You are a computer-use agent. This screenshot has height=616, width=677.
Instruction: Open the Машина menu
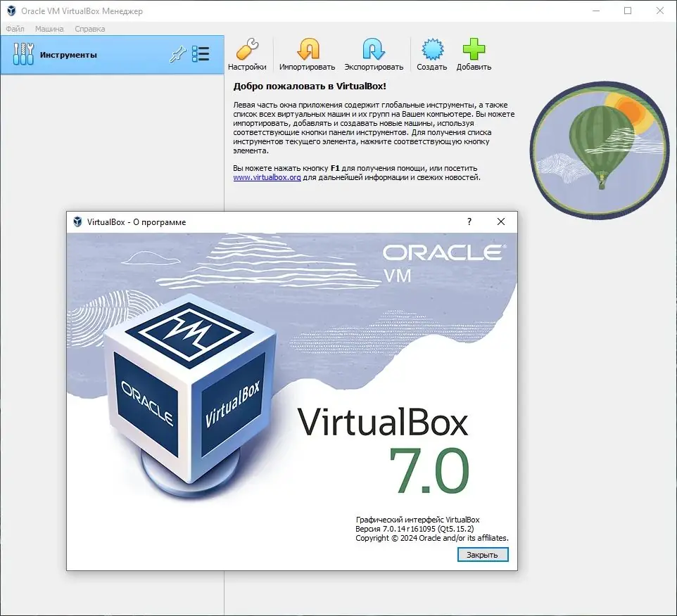(49, 29)
